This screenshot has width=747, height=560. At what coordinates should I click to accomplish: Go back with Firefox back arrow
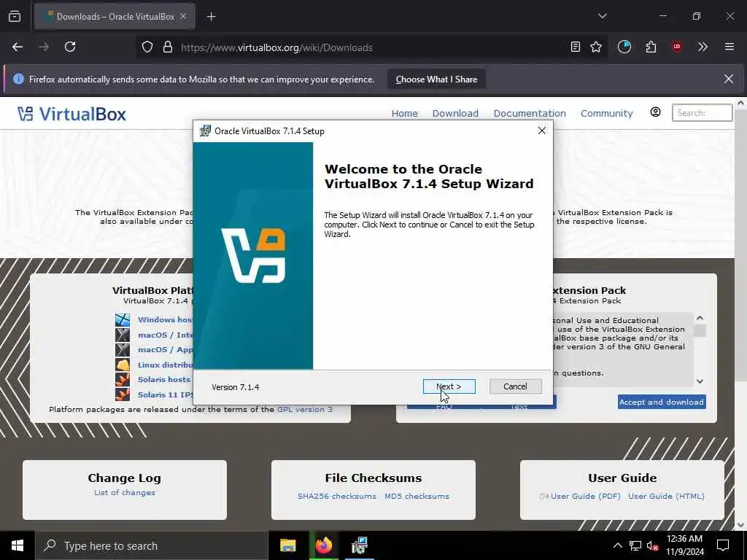[18, 47]
